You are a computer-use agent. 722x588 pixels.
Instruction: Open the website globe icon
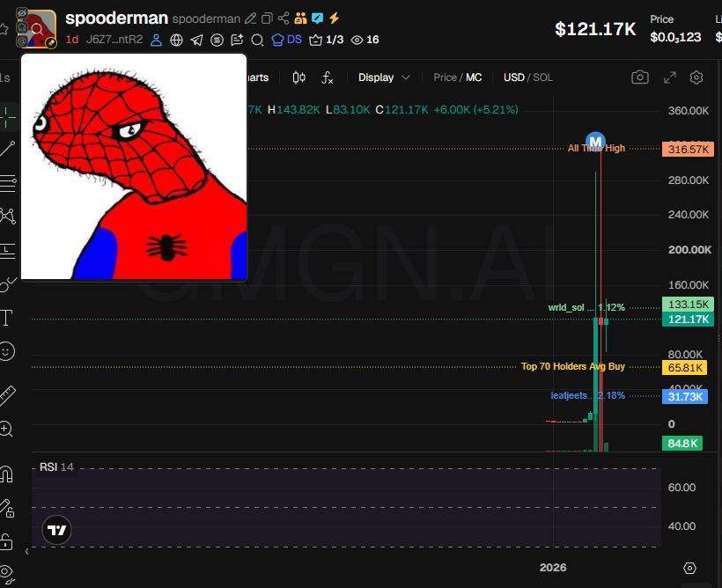click(x=176, y=40)
